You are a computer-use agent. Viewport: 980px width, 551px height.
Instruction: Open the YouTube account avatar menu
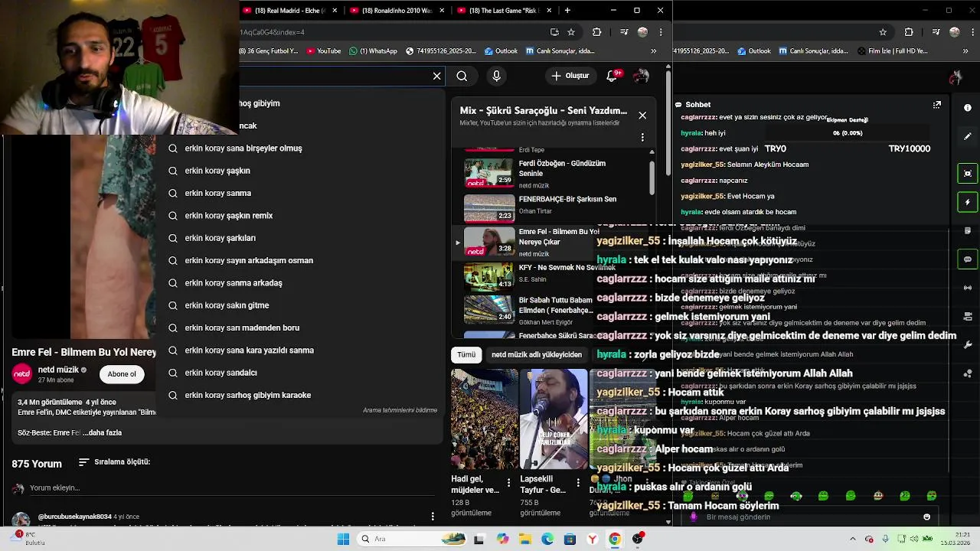pos(642,76)
